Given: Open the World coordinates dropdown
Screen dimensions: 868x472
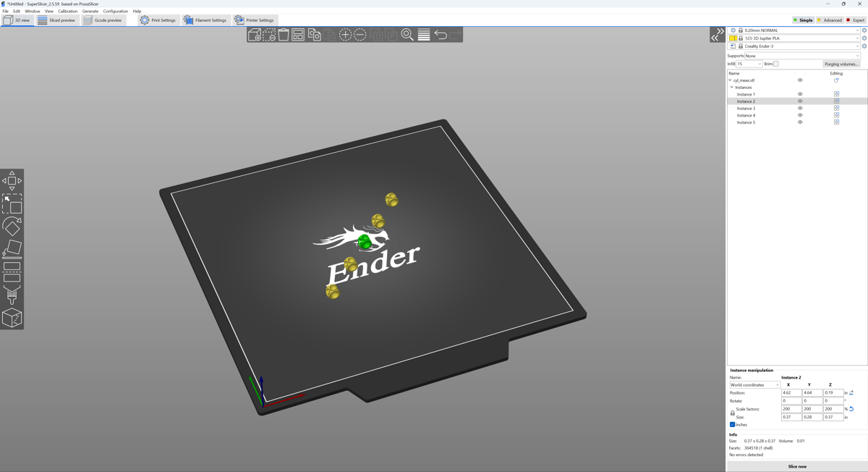Looking at the screenshot, I should (x=754, y=385).
